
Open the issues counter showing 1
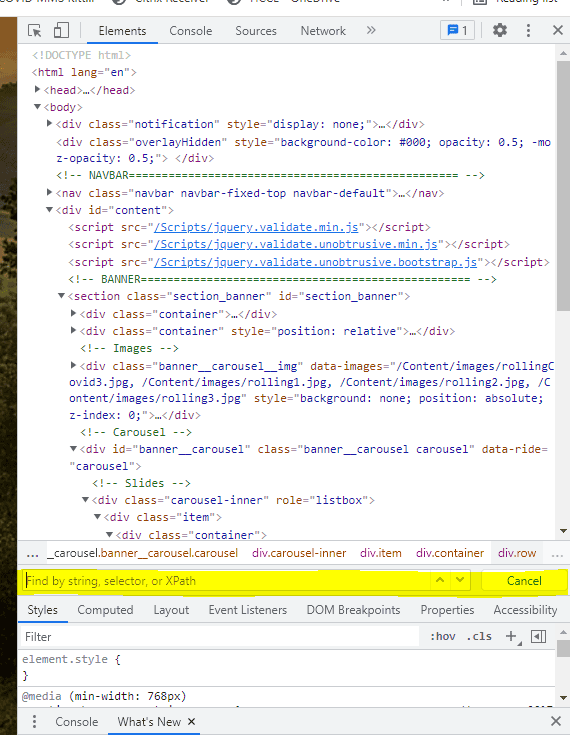[x=457, y=30]
